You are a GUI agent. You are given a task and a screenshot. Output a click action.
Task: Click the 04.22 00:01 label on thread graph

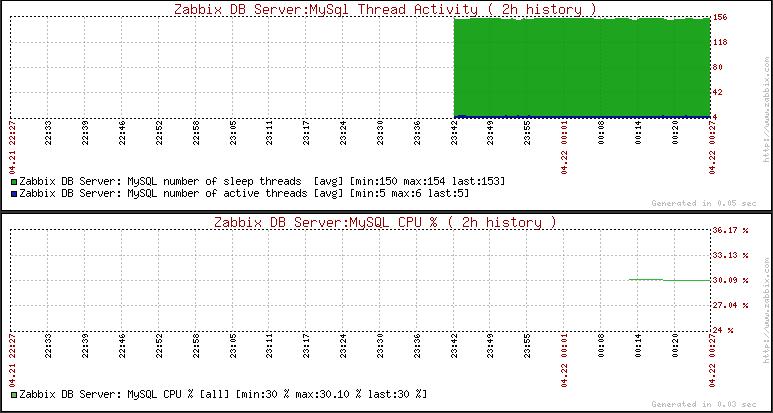pyautogui.click(x=564, y=147)
